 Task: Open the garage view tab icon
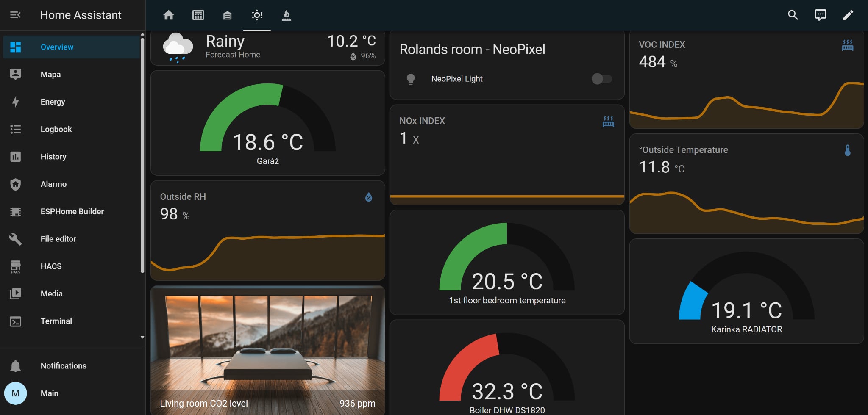tap(228, 16)
